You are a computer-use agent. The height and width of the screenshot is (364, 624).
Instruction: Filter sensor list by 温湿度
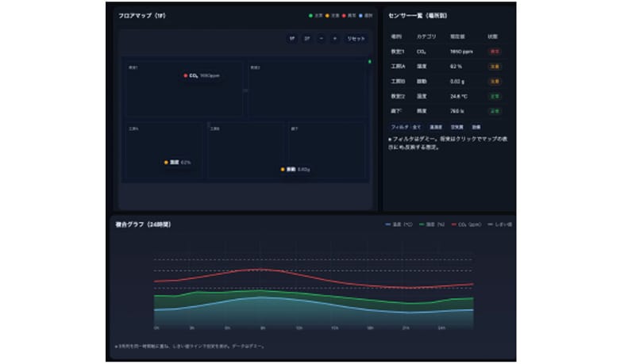(x=435, y=126)
